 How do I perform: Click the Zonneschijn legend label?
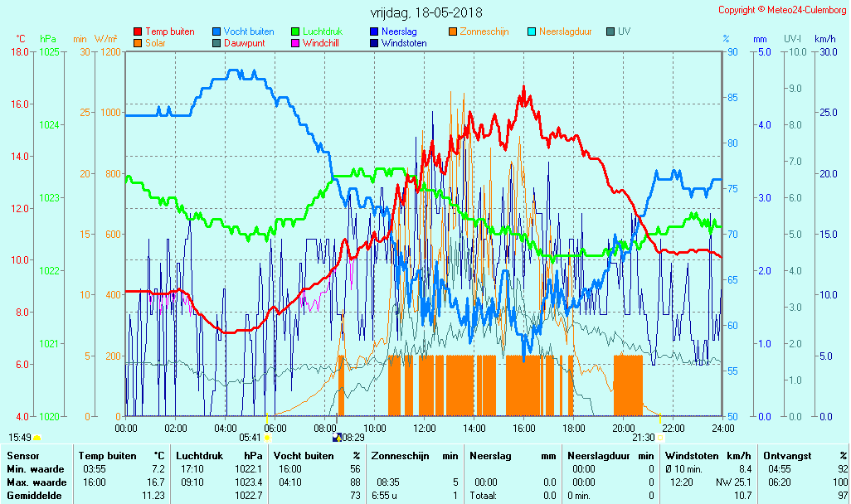pyautogui.click(x=485, y=31)
